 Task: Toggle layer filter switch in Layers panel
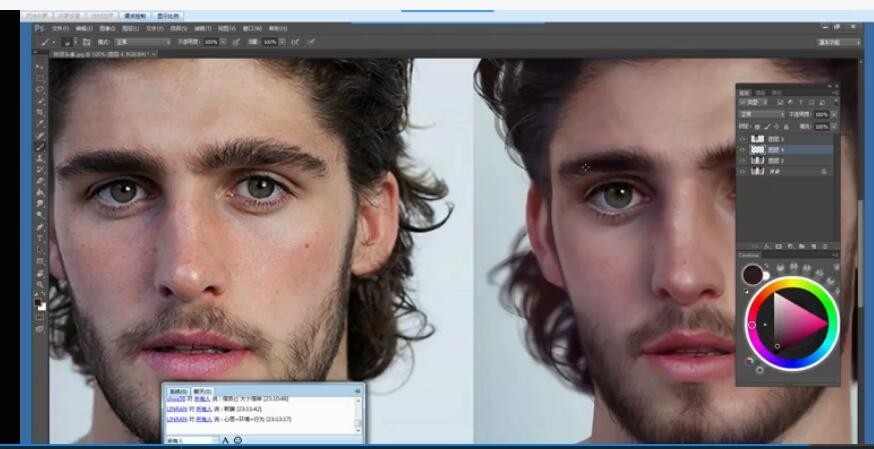[835, 103]
